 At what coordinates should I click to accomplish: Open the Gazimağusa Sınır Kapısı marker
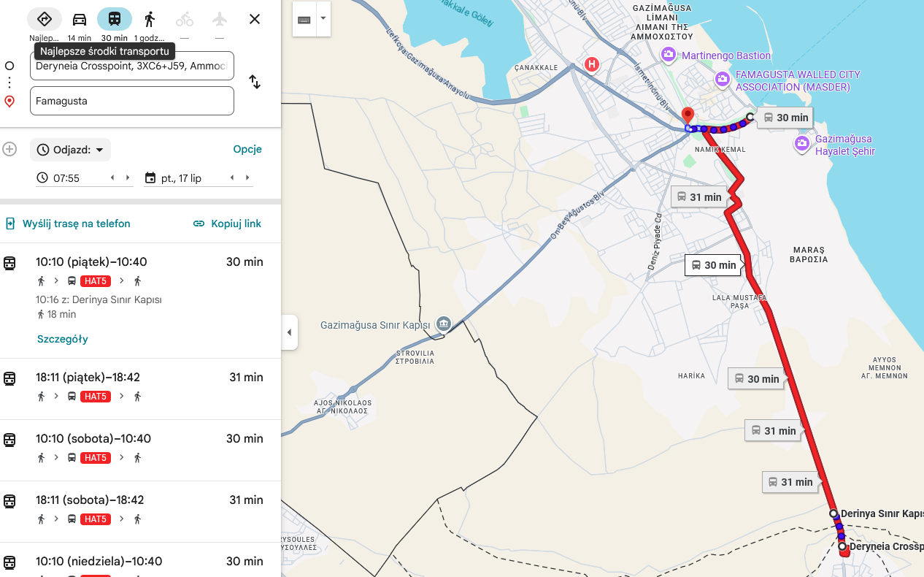click(x=443, y=324)
